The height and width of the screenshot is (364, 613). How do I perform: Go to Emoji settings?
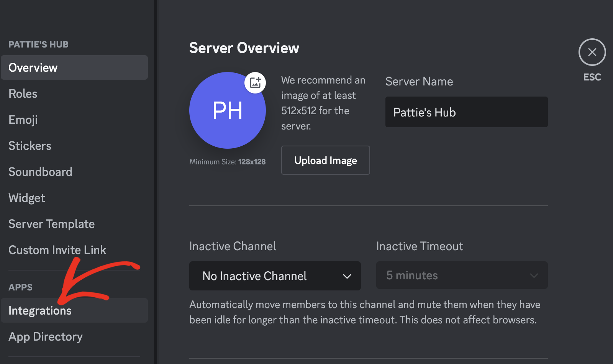pyautogui.click(x=23, y=120)
